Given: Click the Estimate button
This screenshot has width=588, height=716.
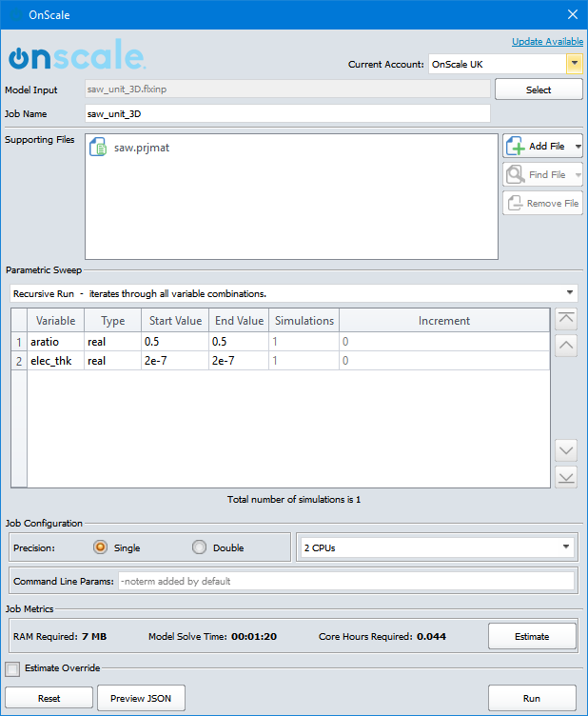Looking at the screenshot, I should tap(532, 636).
